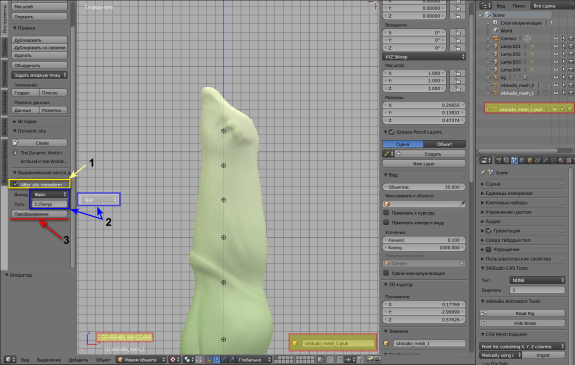Open the Вид menu in viewport header
The width and height of the screenshot is (575, 365).
[x=25, y=360]
